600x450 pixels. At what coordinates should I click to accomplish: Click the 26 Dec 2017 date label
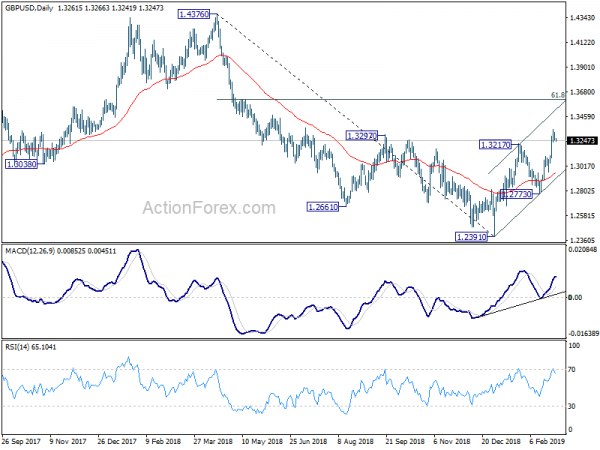click(x=117, y=441)
